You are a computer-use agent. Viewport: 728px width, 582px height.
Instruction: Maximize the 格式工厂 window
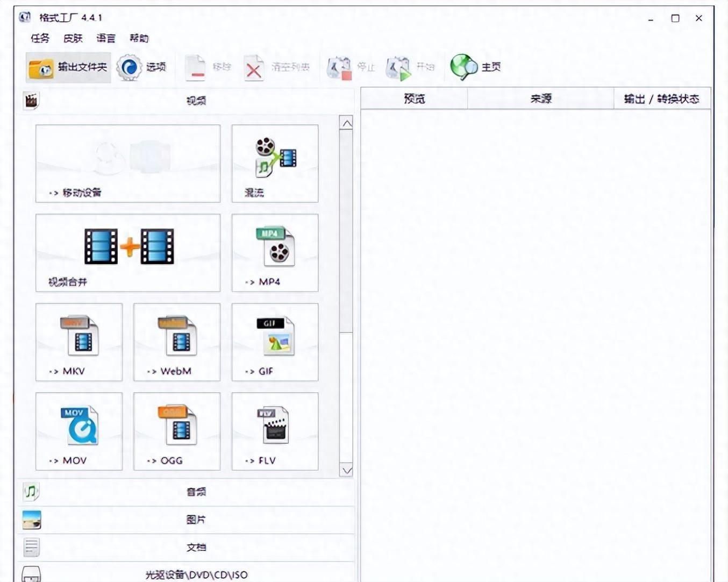click(675, 18)
